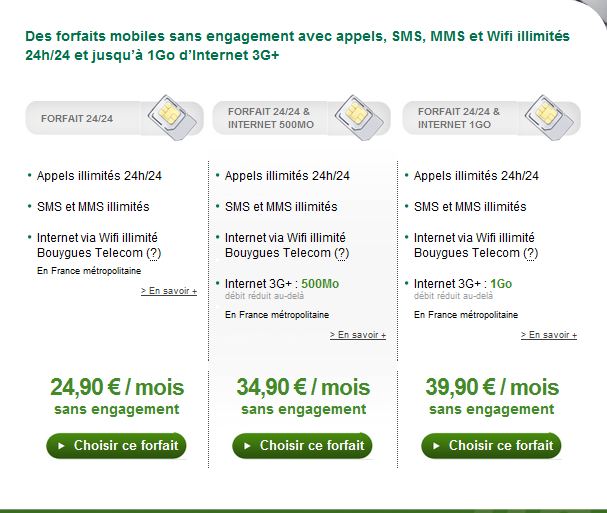Choose the 34,90 € plan with 'Choisir ce forfait'
The height and width of the screenshot is (513, 607).
pos(302,446)
